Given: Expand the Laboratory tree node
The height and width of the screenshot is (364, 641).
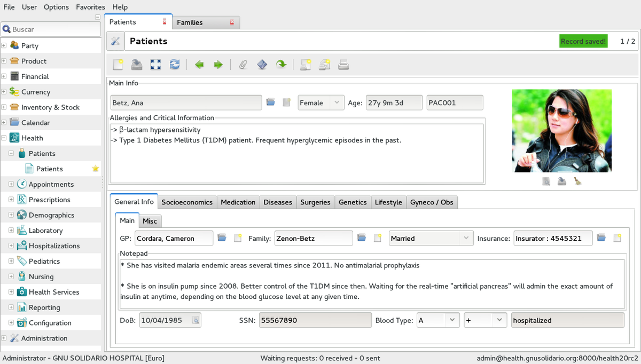Looking at the screenshot, I should click(11, 231).
